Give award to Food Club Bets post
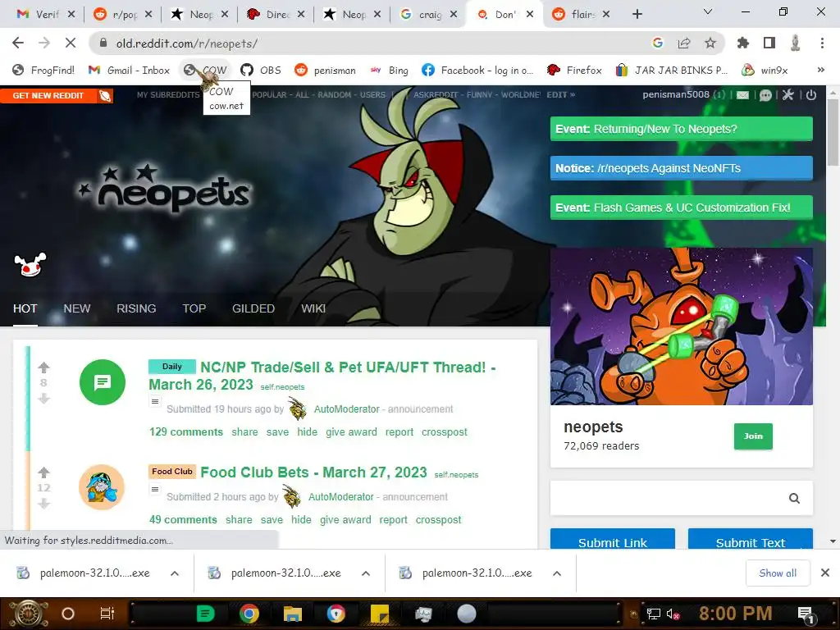 click(x=345, y=519)
